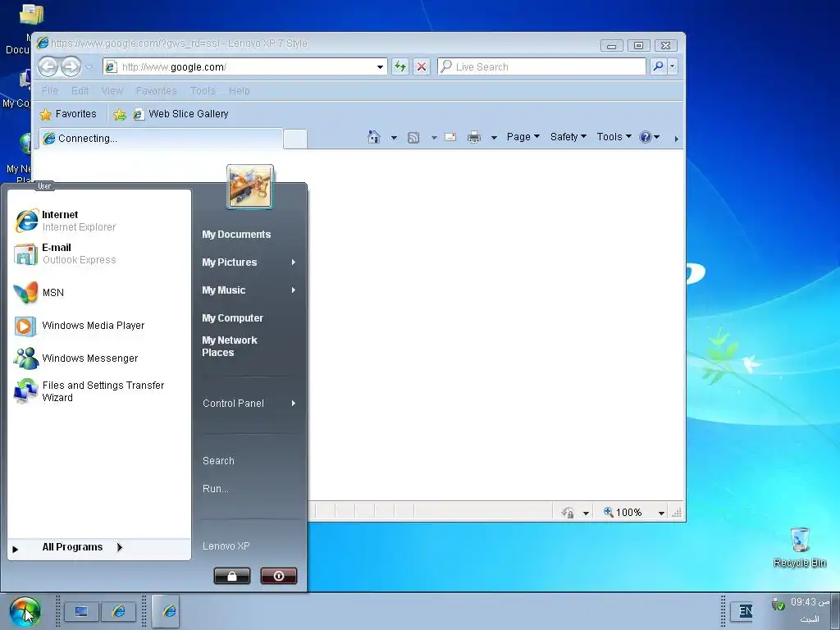Viewport: 840px width, 630px height.
Task: Click the Live Search magnifier button
Action: (x=658, y=66)
